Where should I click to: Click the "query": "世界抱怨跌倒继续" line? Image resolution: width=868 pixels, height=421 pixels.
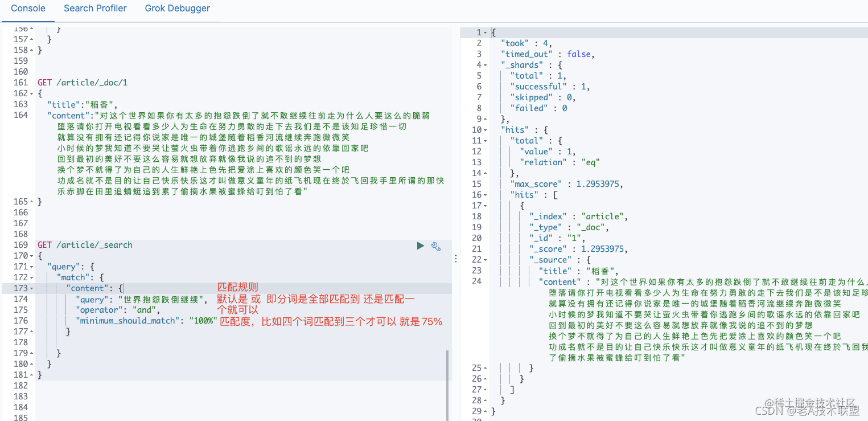141,299
